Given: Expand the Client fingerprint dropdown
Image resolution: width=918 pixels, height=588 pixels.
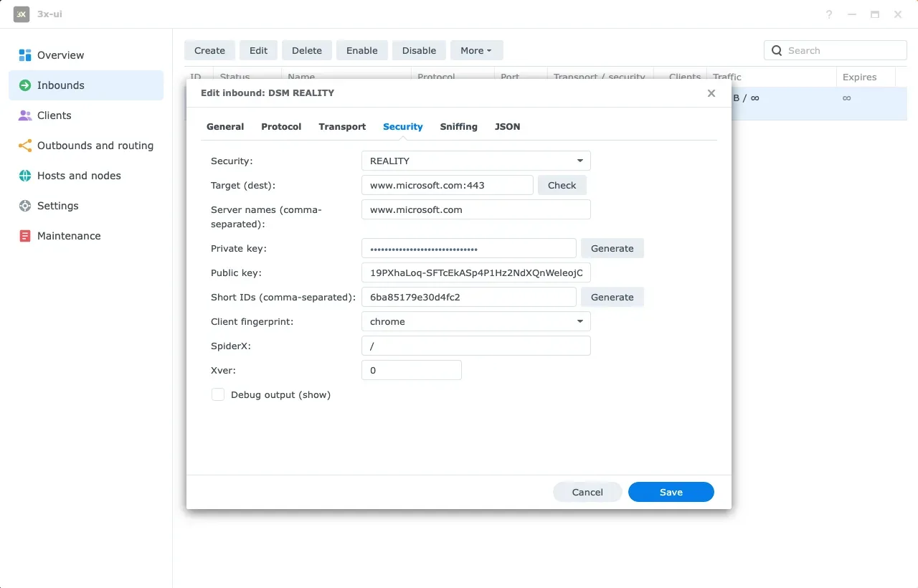Looking at the screenshot, I should [x=476, y=321].
